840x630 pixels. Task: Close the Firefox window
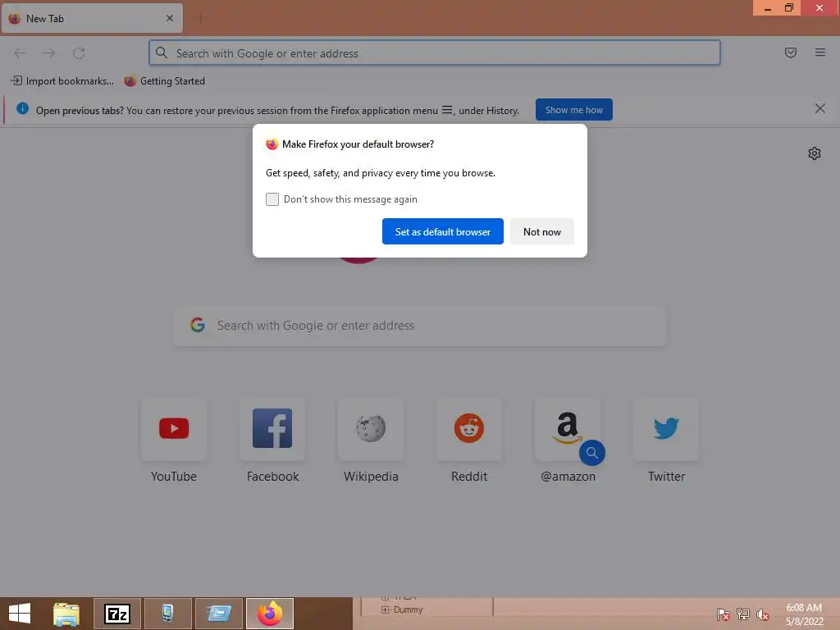click(819, 8)
